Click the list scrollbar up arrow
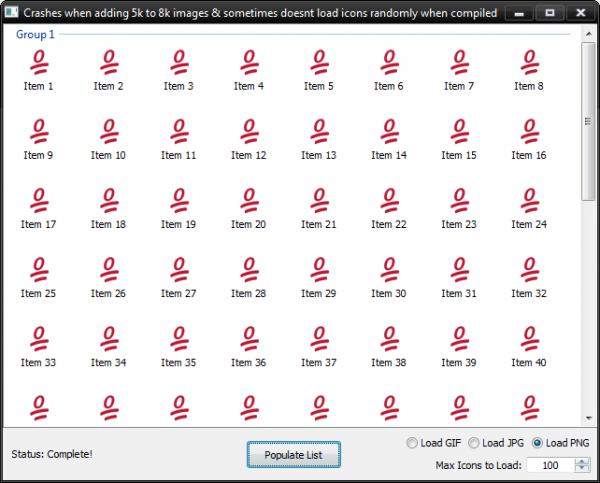This screenshot has width=600, height=483. point(589,34)
